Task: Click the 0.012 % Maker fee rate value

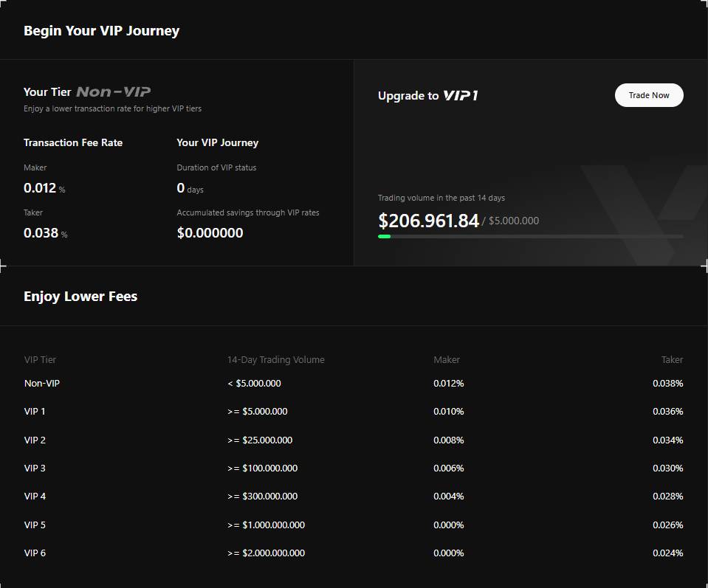Action: coord(41,188)
